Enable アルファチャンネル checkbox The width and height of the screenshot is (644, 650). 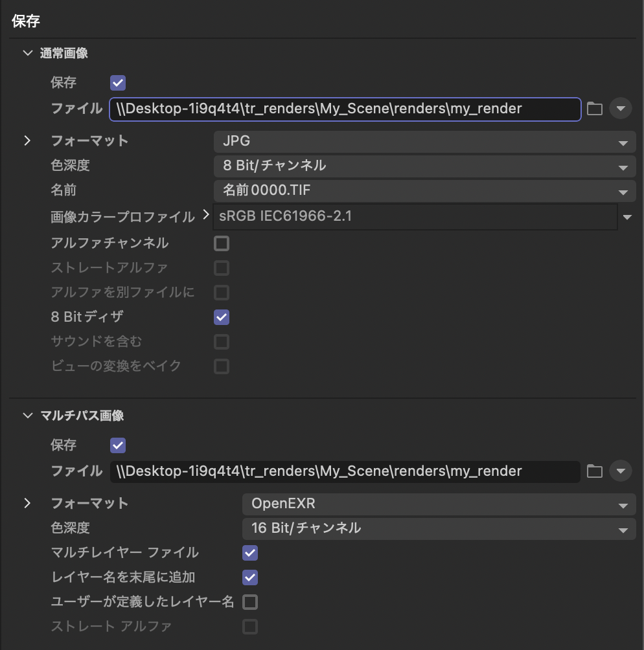tap(222, 243)
